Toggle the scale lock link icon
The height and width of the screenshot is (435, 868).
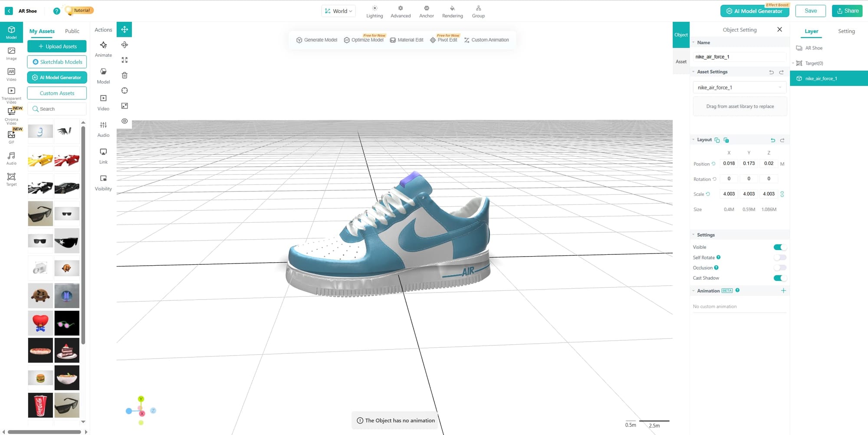pos(782,194)
